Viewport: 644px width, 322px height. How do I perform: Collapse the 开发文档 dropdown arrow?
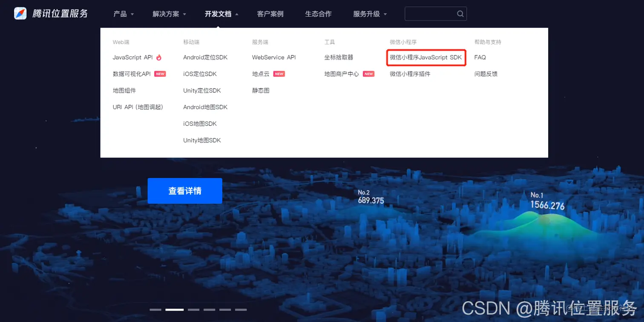pos(237,14)
